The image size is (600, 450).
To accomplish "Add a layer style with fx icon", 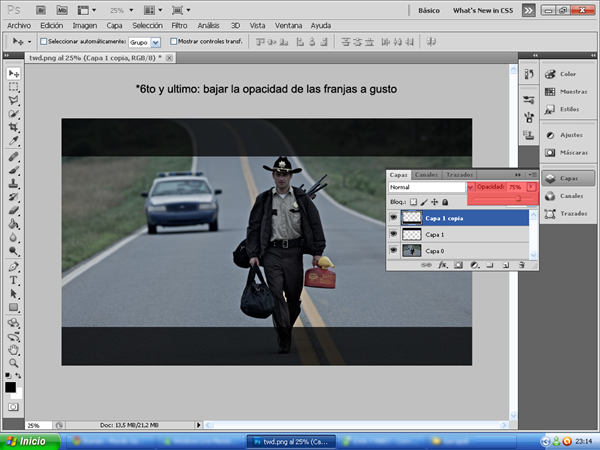I will pos(443,265).
